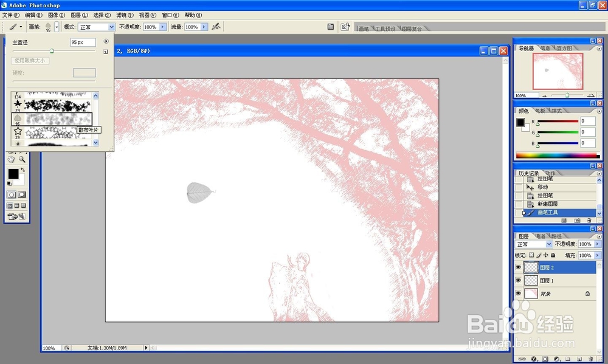Choose the 134 grass brush preset
Screen dimensions: 608x364
coord(52,95)
